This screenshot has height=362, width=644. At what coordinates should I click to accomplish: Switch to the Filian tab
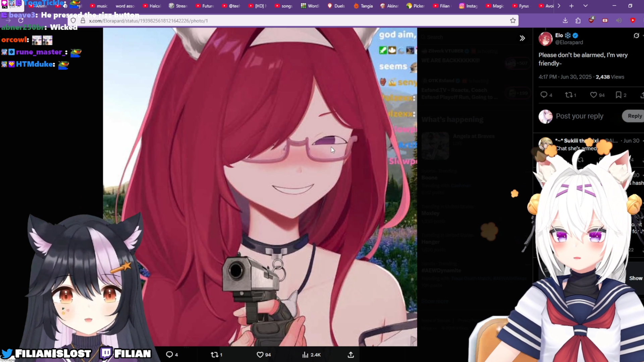coord(442,6)
